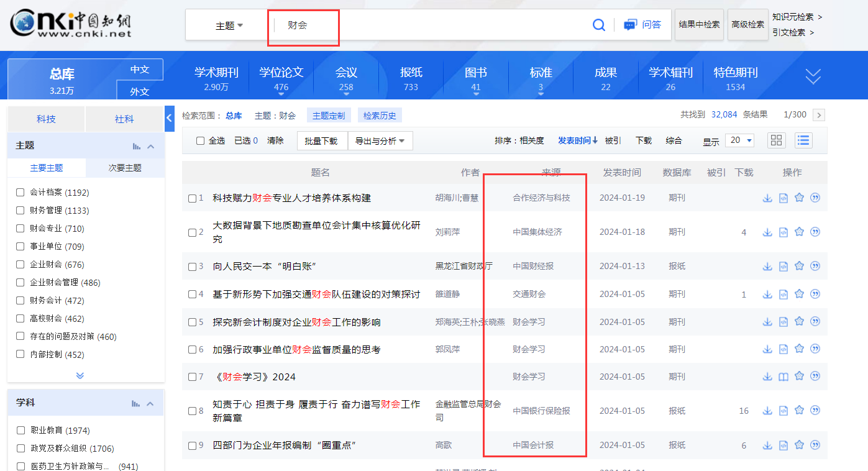Download the article in row 1
The height and width of the screenshot is (471, 868).
tap(767, 198)
